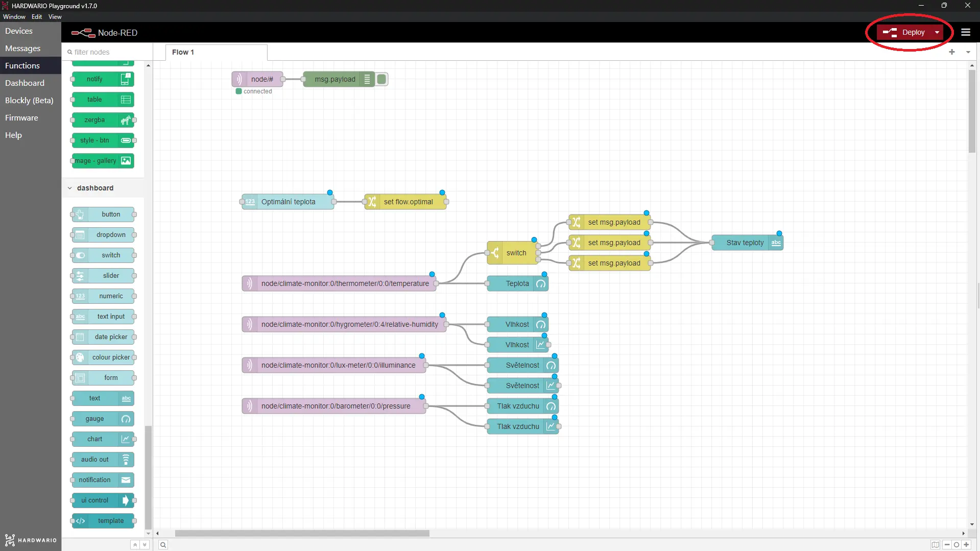980x551 pixels.
Task: Select the table palette node
Action: (x=103, y=100)
